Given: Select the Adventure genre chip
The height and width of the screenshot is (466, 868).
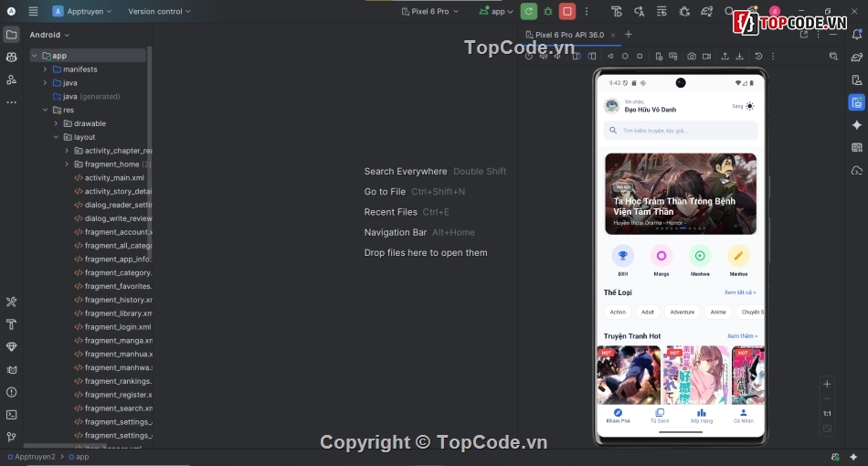Looking at the screenshot, I should pyautogui.click(x=682, y=312).
